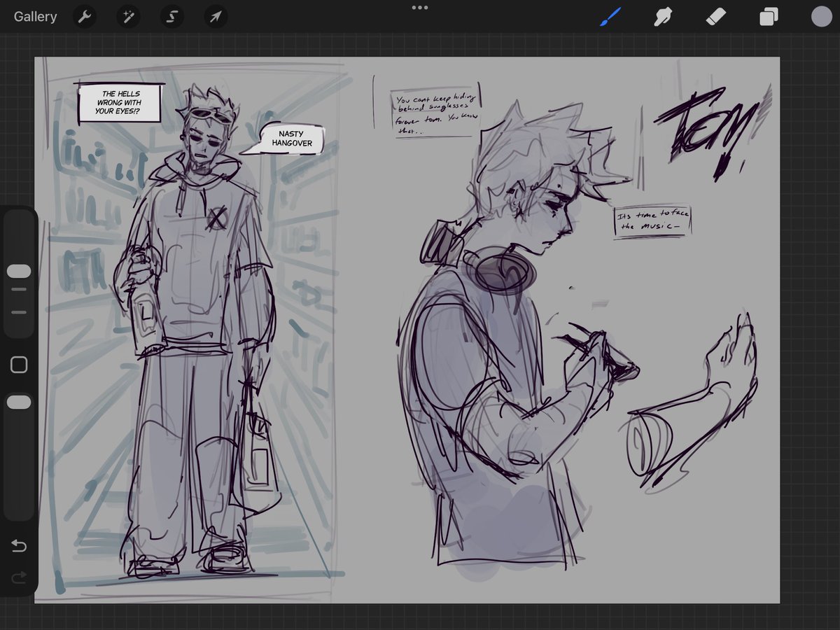Viewport: 840px width, 630px height.
Task: Tap the 'Its time to face the music' caption
Action: (652, 221)
